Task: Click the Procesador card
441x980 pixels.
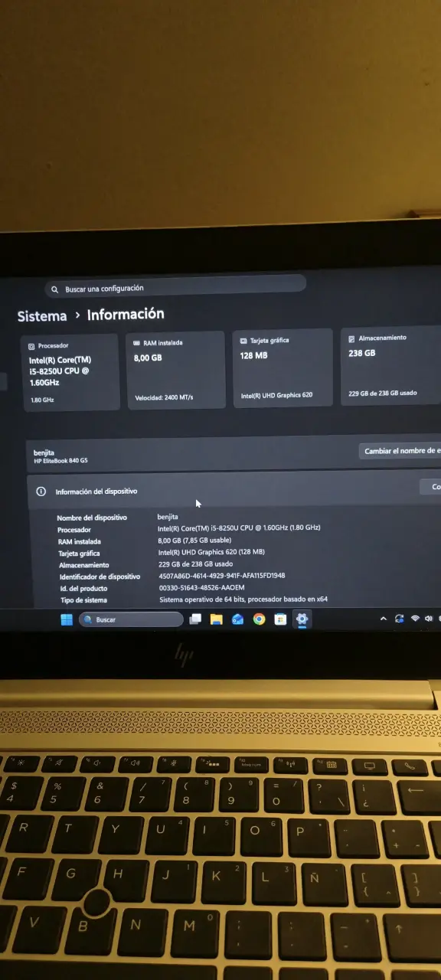Action: [x=71, y=372]
